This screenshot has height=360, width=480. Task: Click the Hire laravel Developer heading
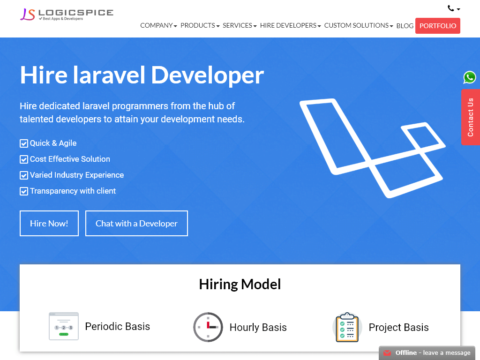pyautogui.click(x=142, y=75)
